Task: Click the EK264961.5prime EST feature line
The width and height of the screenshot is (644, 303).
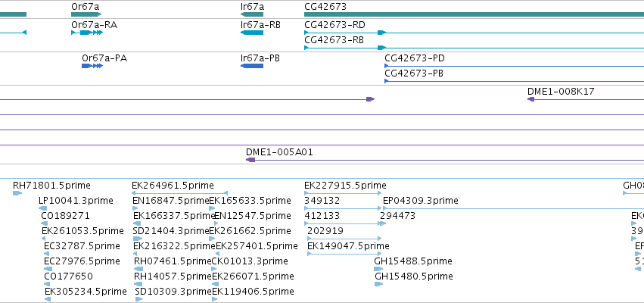Action: [x=179, y=193]
